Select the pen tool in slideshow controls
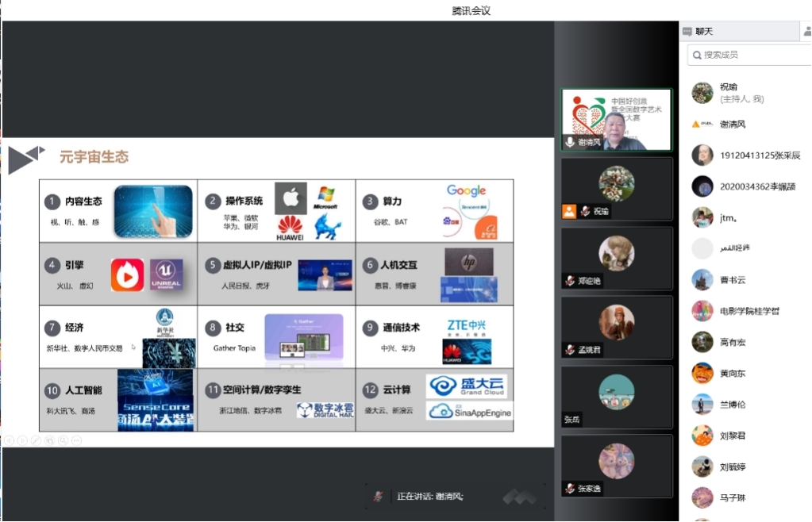 coord(36,440)
